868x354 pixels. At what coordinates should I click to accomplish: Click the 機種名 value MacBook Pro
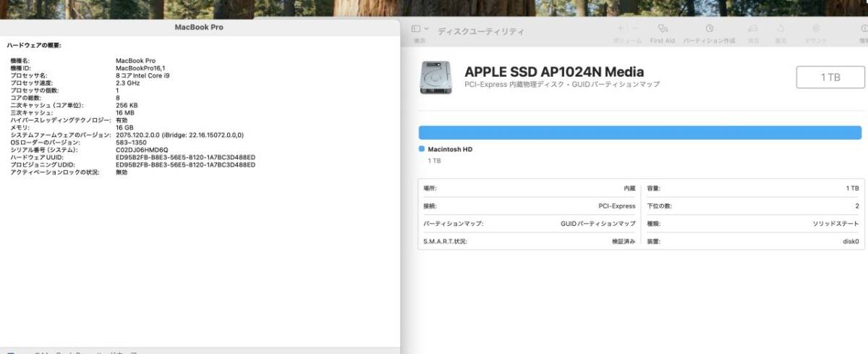pyautogui.click(x=135, y=61)
